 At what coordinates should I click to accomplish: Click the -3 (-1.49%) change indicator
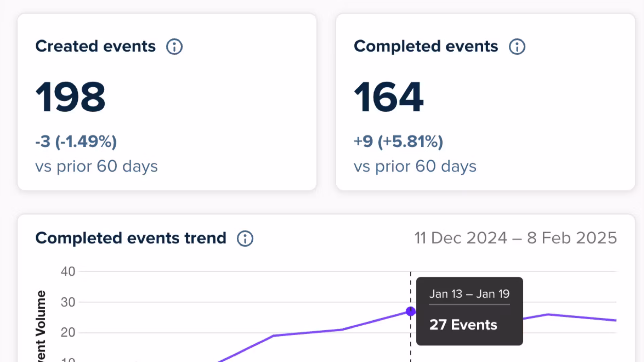point(75,141)
